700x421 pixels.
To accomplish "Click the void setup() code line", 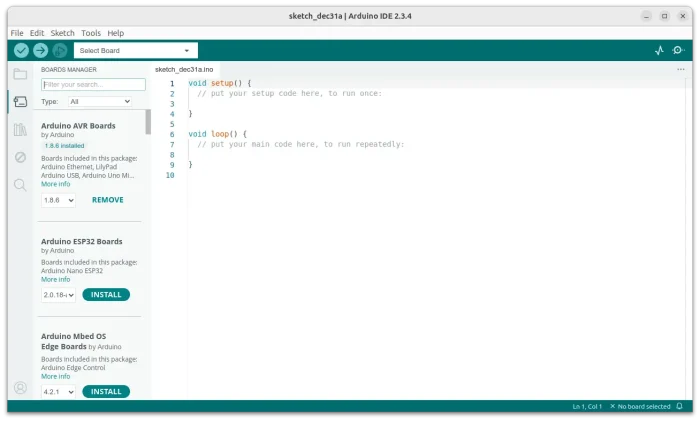I will pyautogui.click(x=220, y=83).
